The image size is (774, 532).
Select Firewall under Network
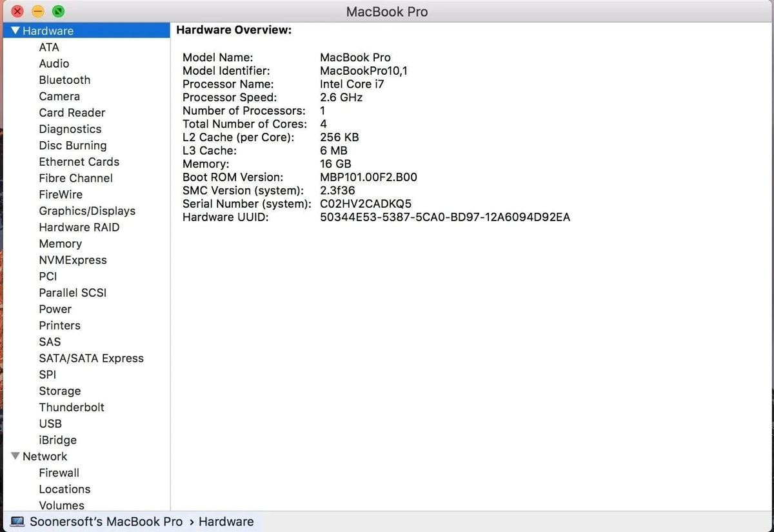coord(59,473)
